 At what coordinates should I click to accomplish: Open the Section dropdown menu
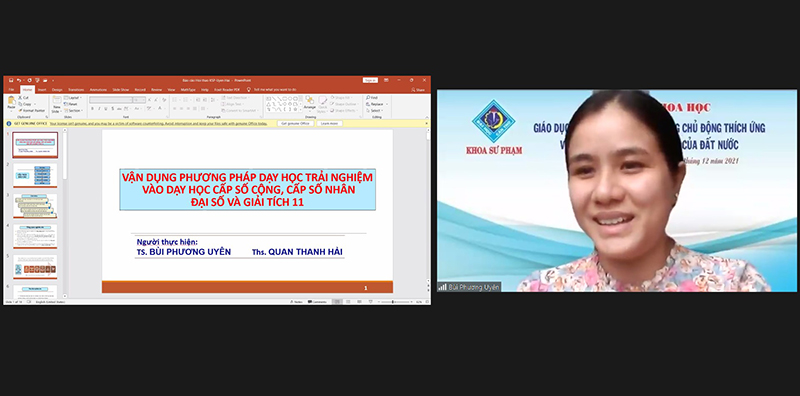73,110
